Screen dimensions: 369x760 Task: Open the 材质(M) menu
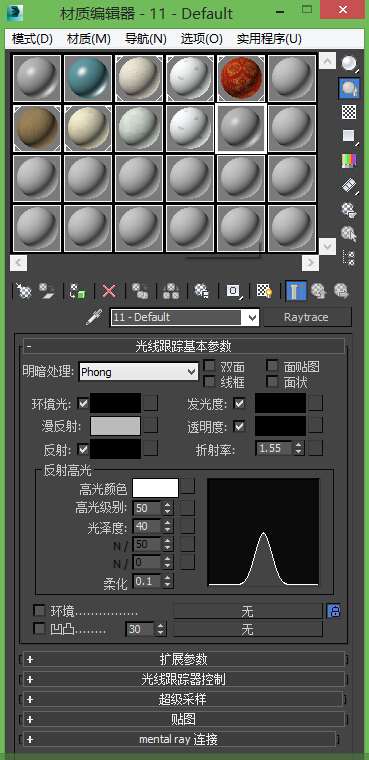(x=89, y=39)
